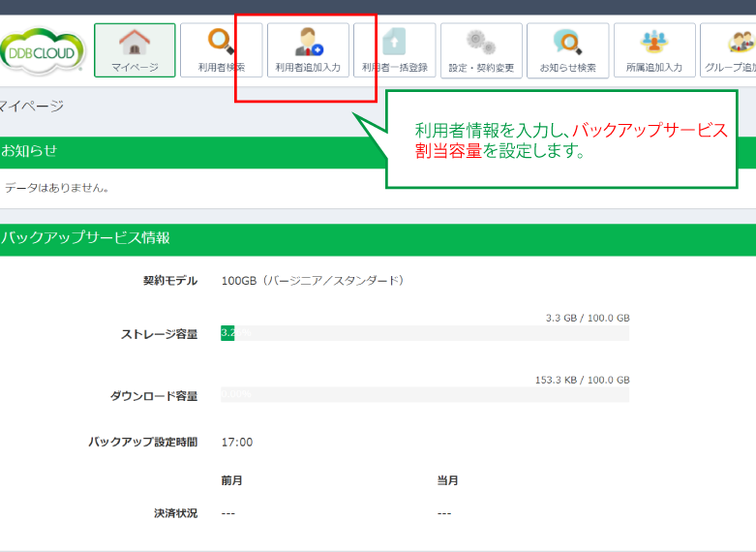Click the 100GB 契約モデル value
The height and width of the screenshot is (552, 756).
pyautogui.click(x=312, y=281)
